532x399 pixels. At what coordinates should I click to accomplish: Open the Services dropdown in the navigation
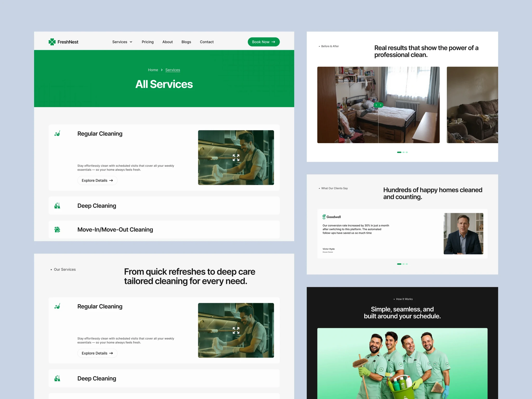coord(122,42)
